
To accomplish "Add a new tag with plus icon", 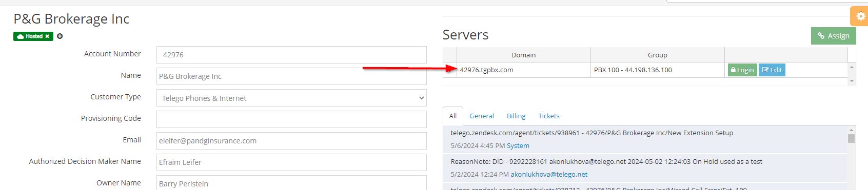I will (x=60, y=36).
